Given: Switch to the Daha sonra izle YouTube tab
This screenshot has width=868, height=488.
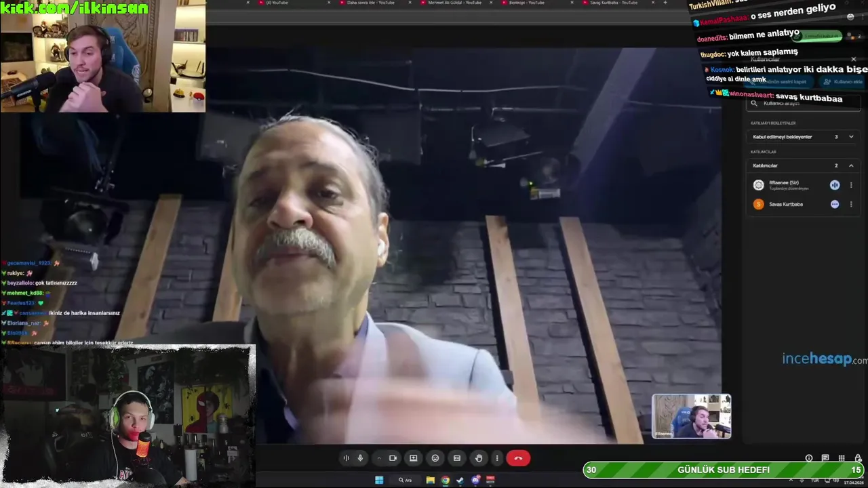Looking at the screenshot, I should click(x=370, y=3).
